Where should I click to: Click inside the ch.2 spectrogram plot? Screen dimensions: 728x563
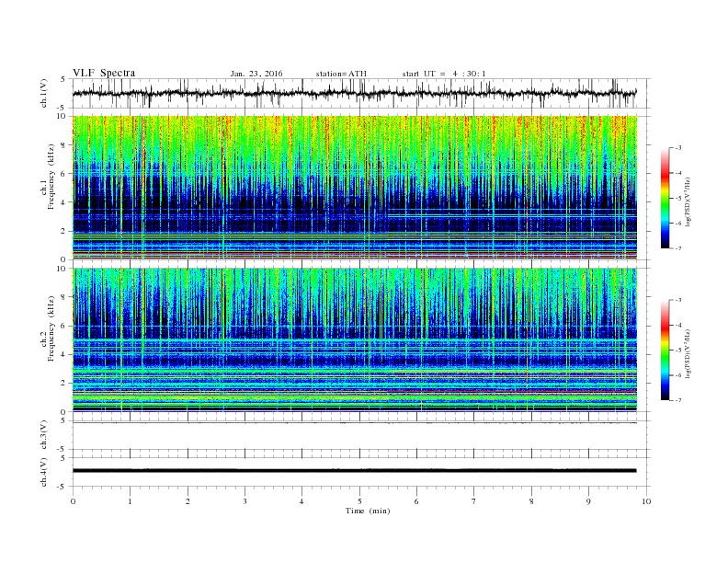point(355,340)
